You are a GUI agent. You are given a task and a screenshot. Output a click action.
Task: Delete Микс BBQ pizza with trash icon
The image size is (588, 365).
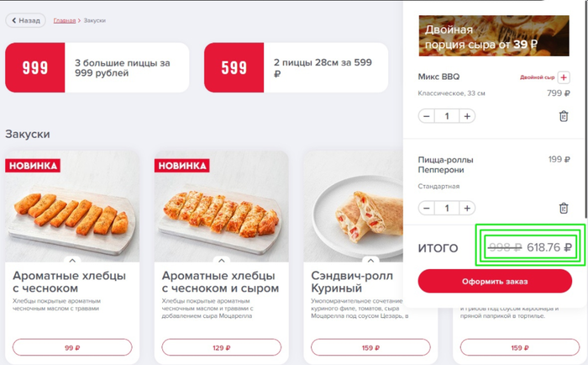pyautogui.click(x=564, y=116)
